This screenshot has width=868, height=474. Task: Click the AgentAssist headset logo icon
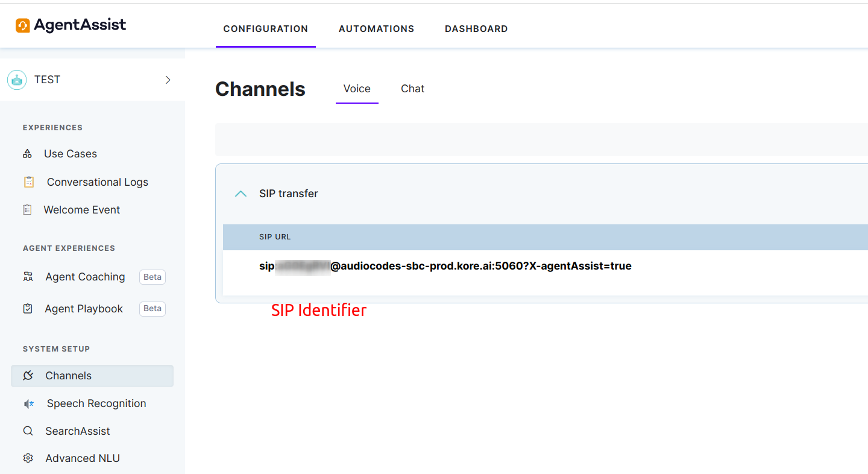(23, 25)
